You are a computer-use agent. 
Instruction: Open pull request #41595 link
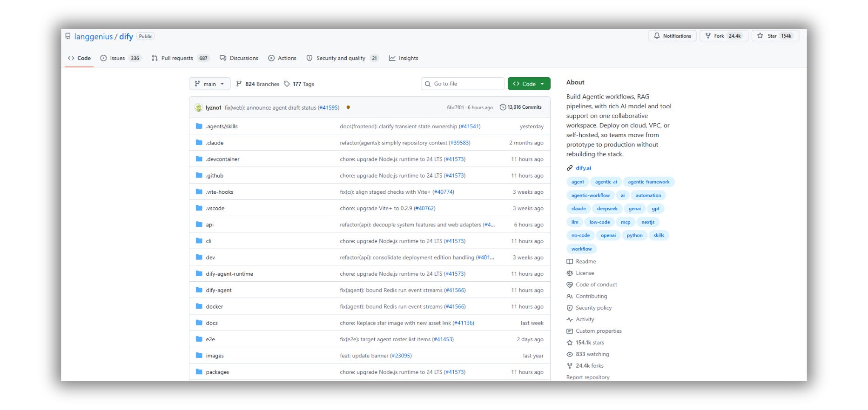pyautogui.click(x=329, y=108)
